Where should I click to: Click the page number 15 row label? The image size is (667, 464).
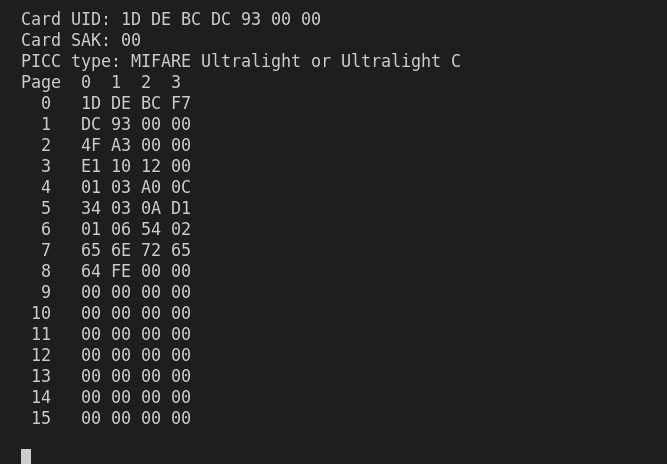(41, 418)
